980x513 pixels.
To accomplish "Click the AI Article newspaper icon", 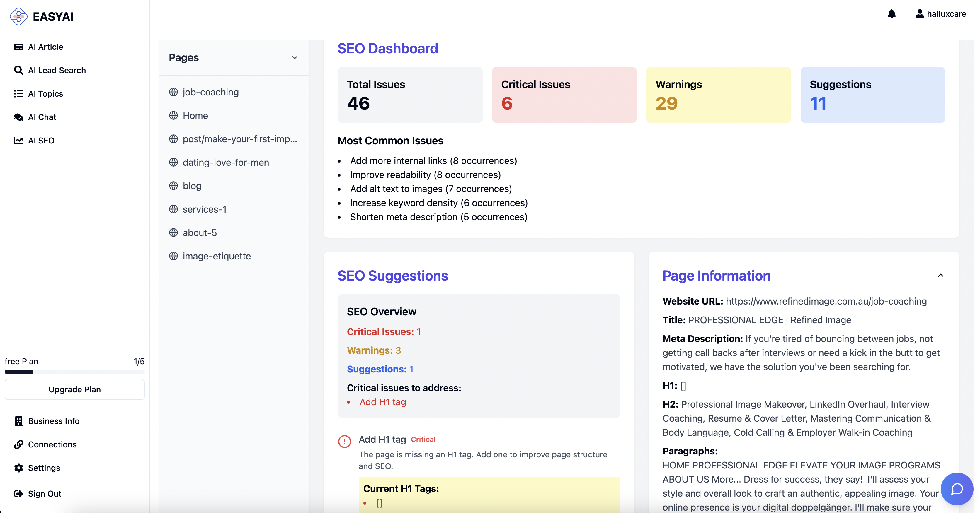I will tap(18, 47).
